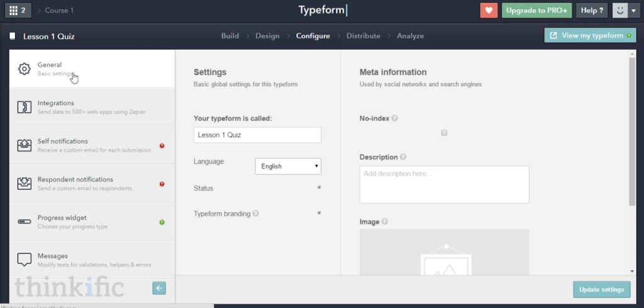The height and width of the screenshot is (308, 644).
Task: Click the Respondent notifications icon
Action: pyautogui.click(x=25, y=184)
